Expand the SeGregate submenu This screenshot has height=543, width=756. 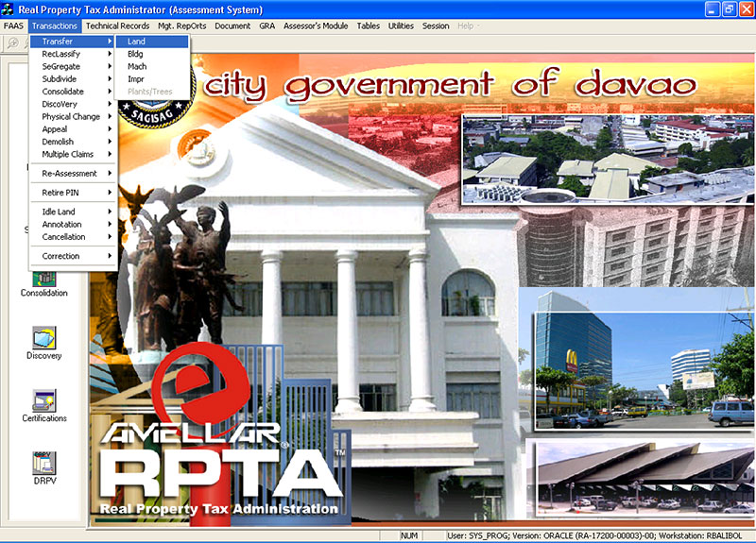click(x=73, y=66)
